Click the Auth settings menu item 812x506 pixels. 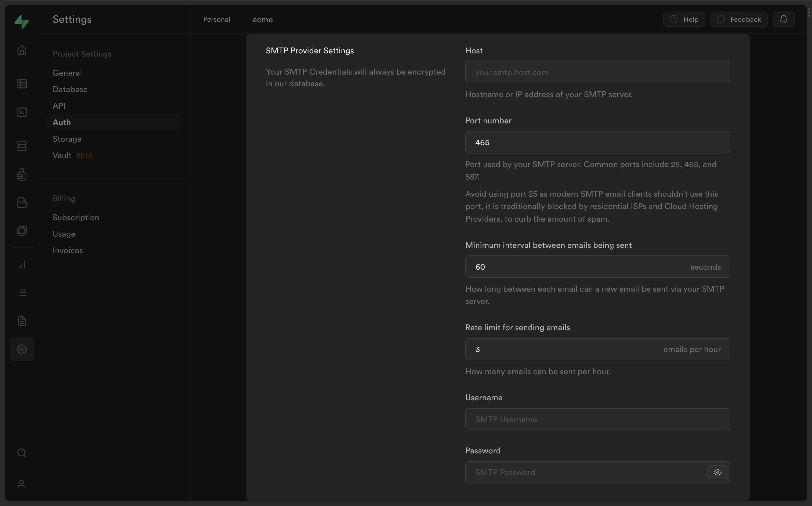[61, 122]
